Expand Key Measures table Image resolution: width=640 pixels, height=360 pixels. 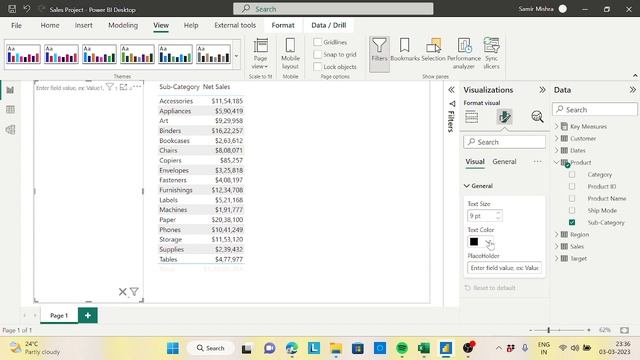(557, 126)
